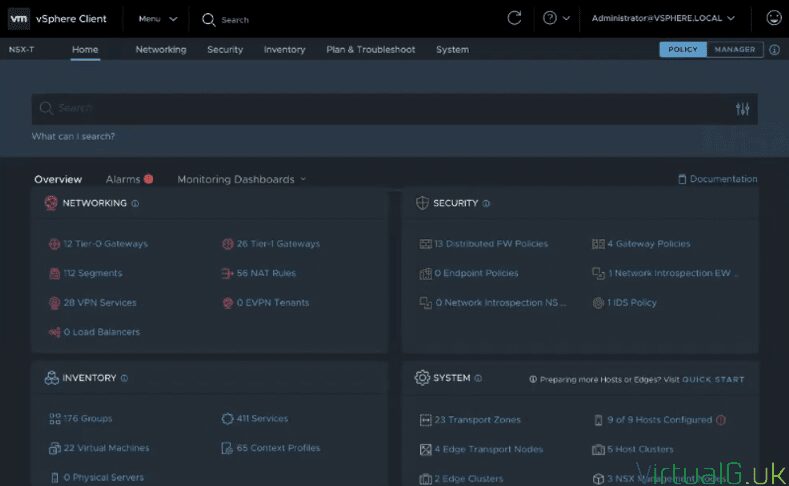Viewport: 789px width, 486px height.
Task: Open the help question mark dropdown
Action: click(556, 18)
